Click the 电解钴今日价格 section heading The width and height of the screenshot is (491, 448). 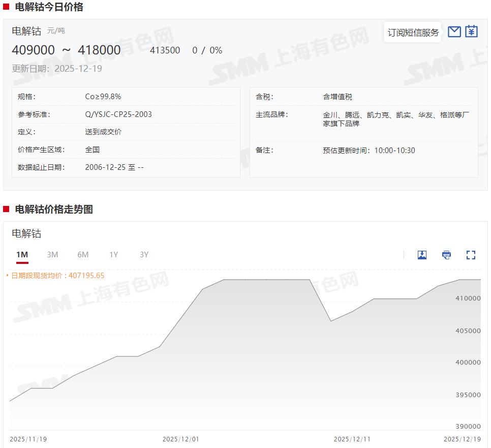tap(49, 7)
